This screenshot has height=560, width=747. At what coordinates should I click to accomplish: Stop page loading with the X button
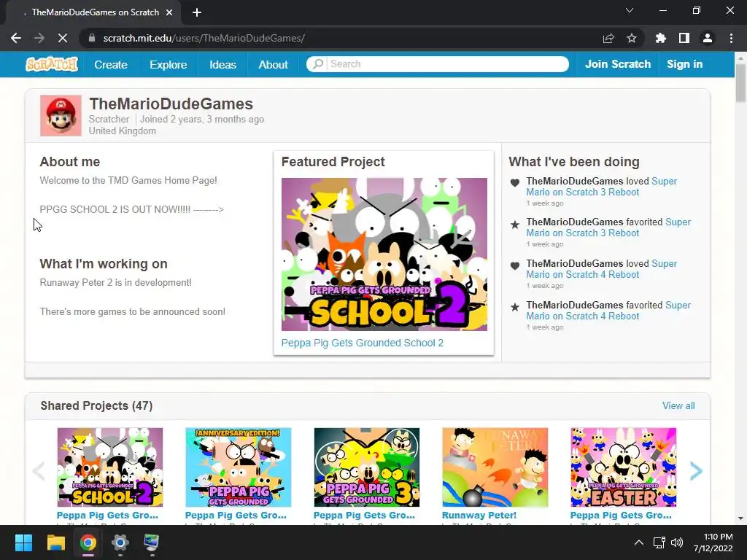(63, 38)
